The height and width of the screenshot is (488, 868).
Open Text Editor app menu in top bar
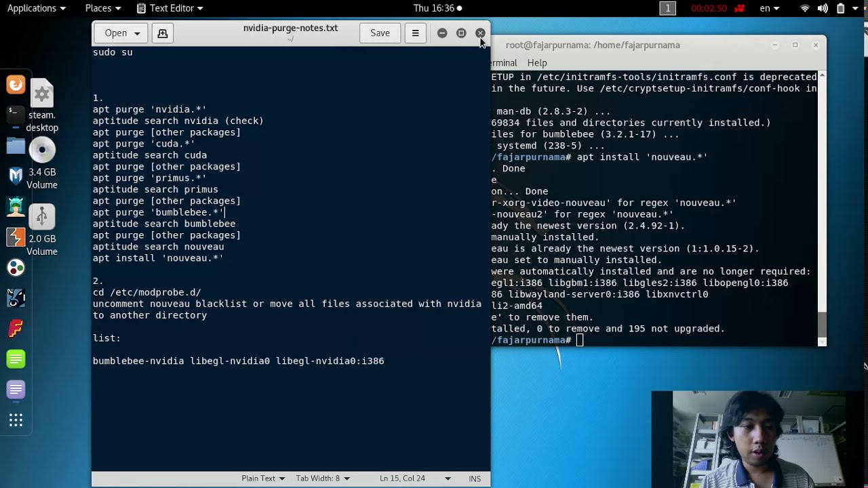[x=170, y=8]
